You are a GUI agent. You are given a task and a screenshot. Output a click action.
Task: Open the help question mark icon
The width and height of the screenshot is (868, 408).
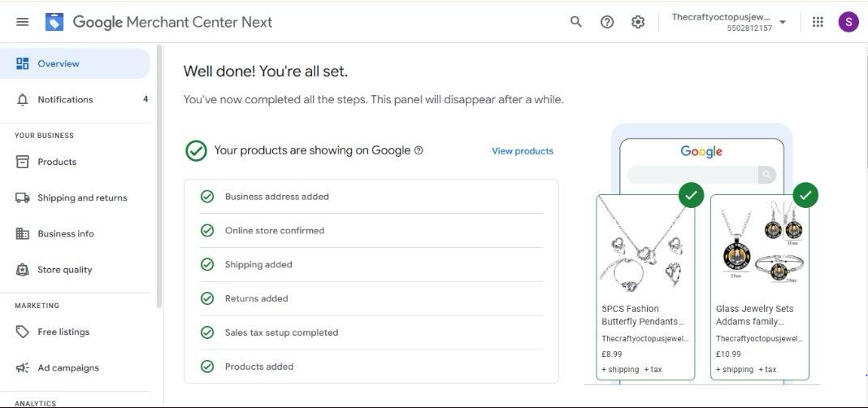(607, 22)
